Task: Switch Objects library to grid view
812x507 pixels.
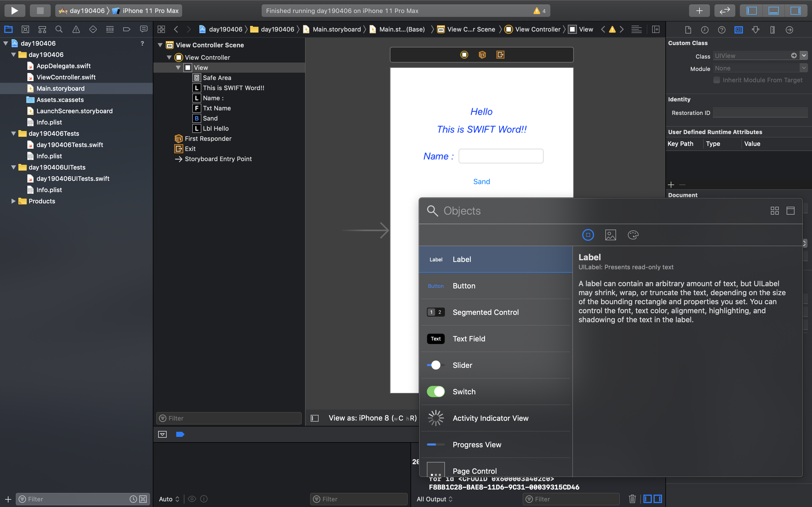Action: click(775, 211)
